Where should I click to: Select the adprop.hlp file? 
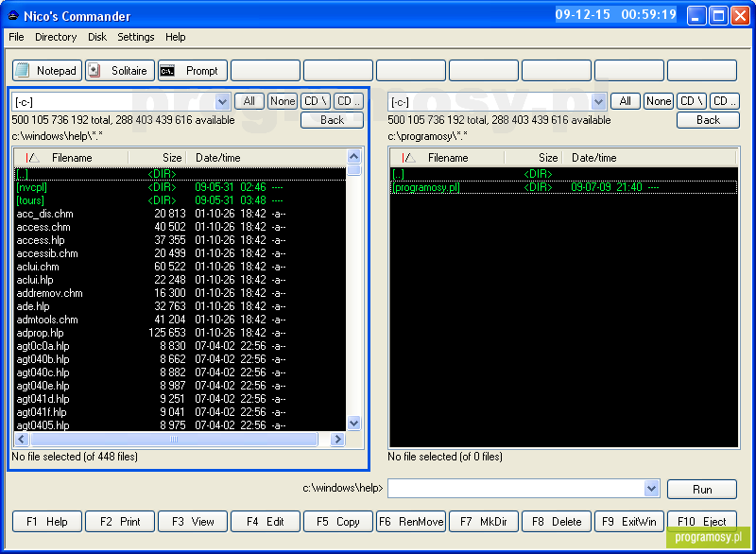coord(180,333)
